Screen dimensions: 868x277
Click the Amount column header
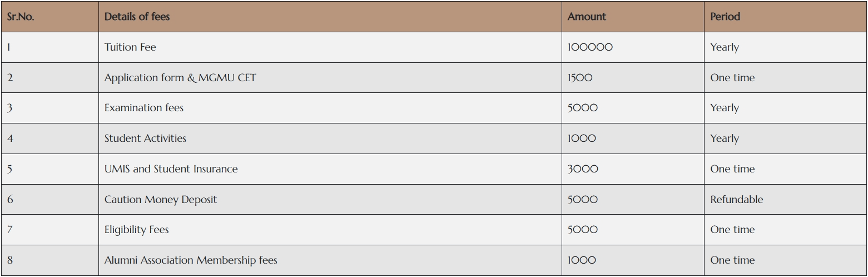pyautogui.click(x=633, y=17)
